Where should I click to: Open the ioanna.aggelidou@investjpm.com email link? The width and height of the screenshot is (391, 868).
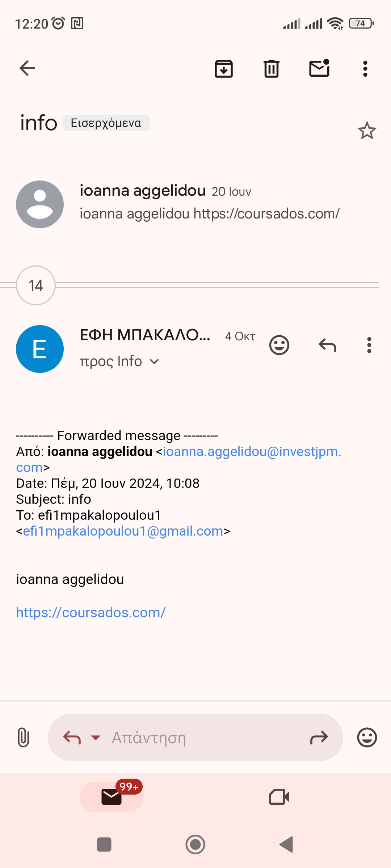[252, 452]
